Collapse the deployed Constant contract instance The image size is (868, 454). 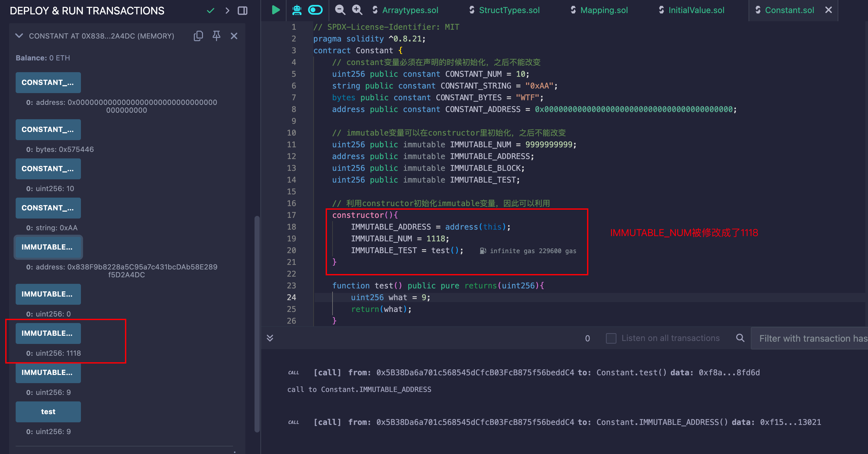(19, 36)
